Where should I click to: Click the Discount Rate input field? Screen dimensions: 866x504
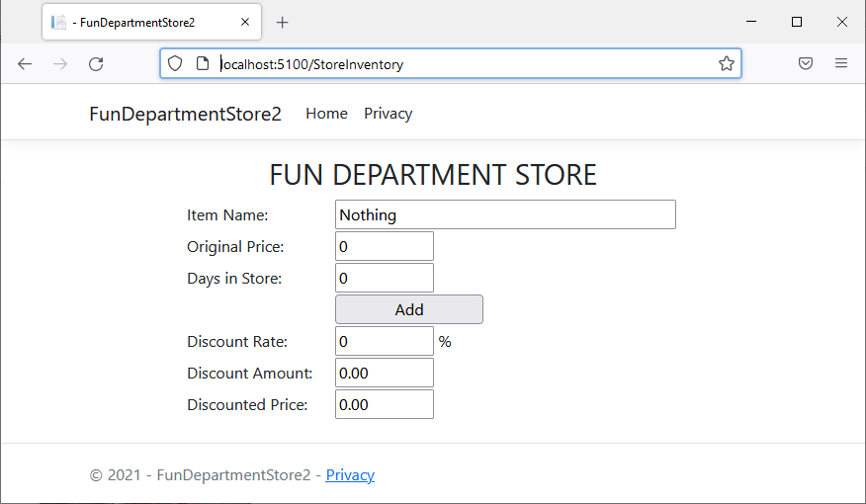(385, 341)
